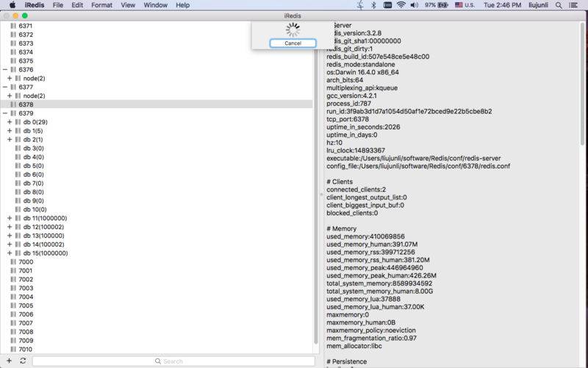This screenshot has width=588, height=368.
Task: Select db 8(0) in the tree
Action: pos(33,192)
